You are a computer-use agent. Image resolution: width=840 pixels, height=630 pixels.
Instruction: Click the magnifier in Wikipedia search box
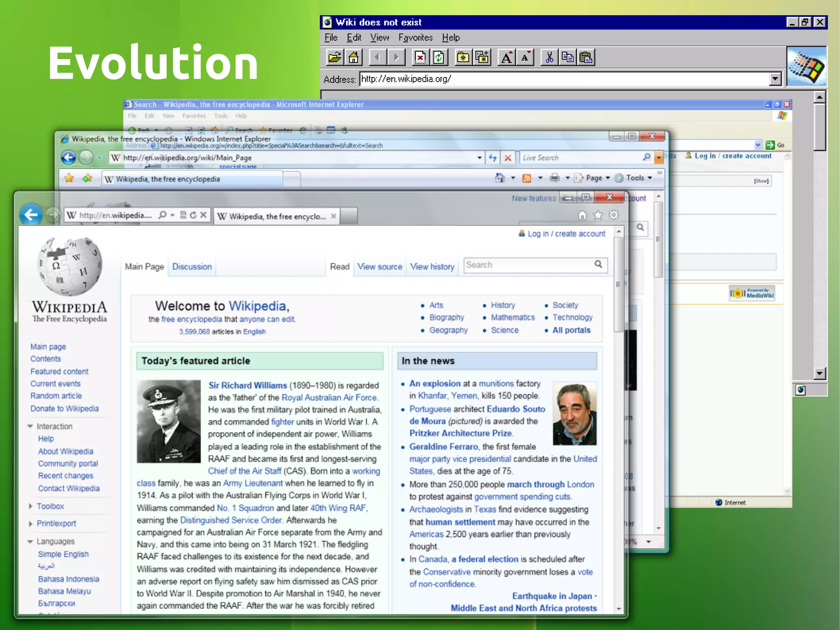point(598,264)
